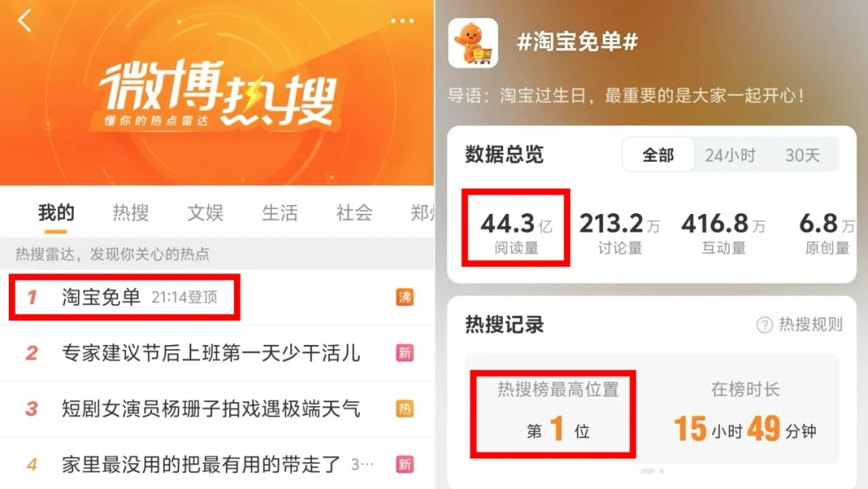This screenshot has width=868, height=489.
Task: Tap the 新 badge on rank 4
Action: tap(404, 465)
